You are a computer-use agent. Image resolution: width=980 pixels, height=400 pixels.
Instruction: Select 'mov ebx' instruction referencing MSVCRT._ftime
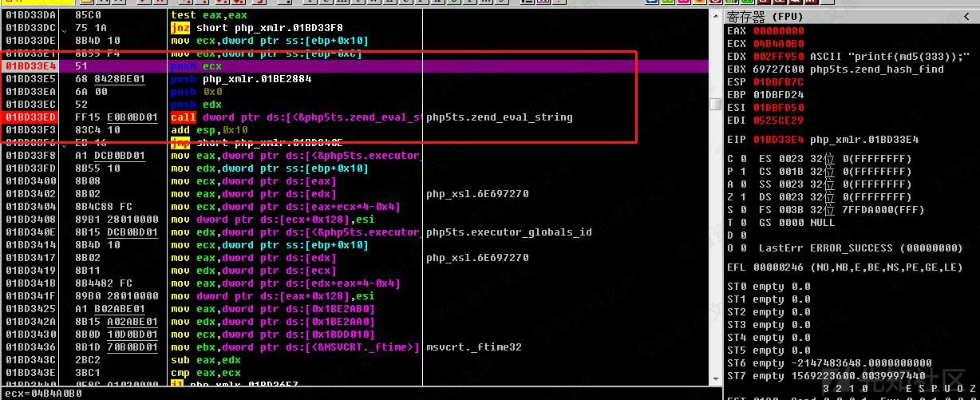click(x=295, y=347)
